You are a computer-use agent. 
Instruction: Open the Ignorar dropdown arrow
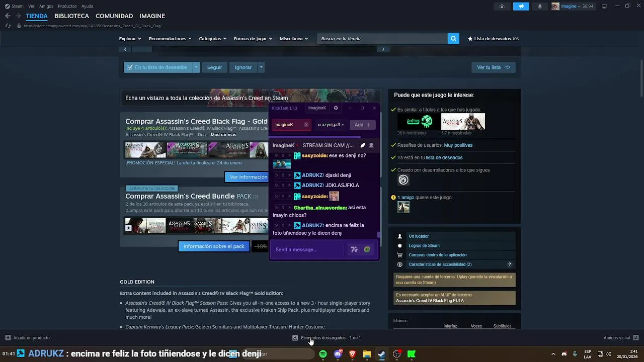pos(261,67)
